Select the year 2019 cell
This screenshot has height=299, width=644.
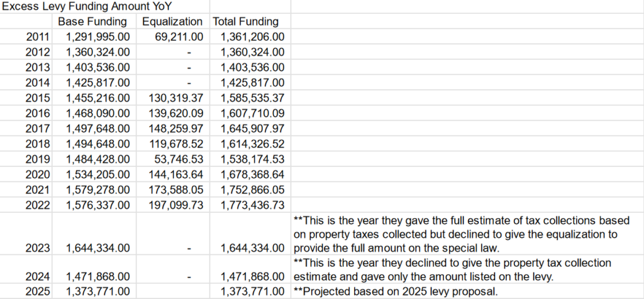(x=38, y=160)
